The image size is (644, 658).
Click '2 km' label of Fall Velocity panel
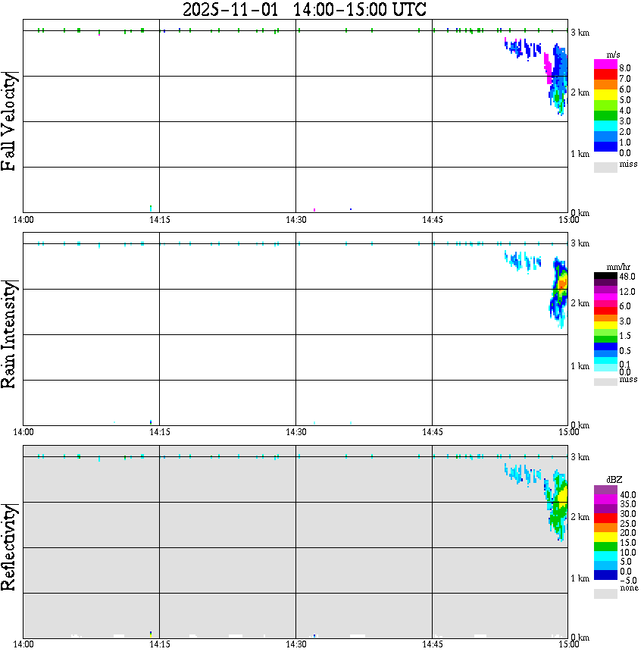coord(580,92)
